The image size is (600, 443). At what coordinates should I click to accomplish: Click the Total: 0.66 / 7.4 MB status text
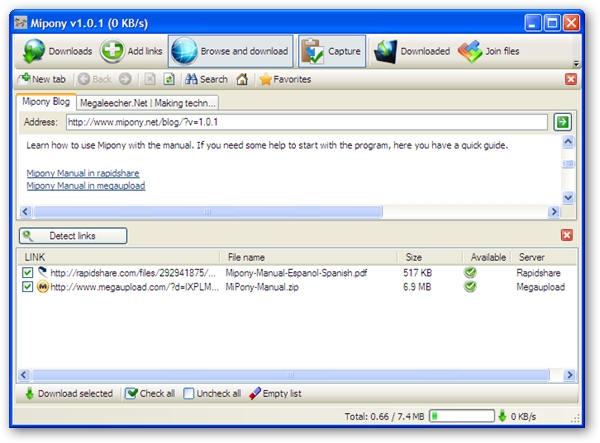384,416
